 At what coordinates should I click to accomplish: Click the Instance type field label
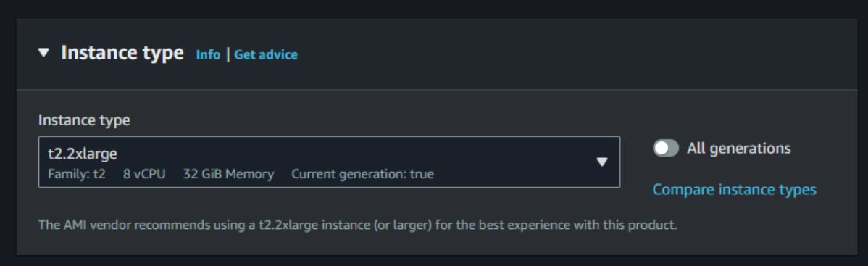(x=84, y=120)
